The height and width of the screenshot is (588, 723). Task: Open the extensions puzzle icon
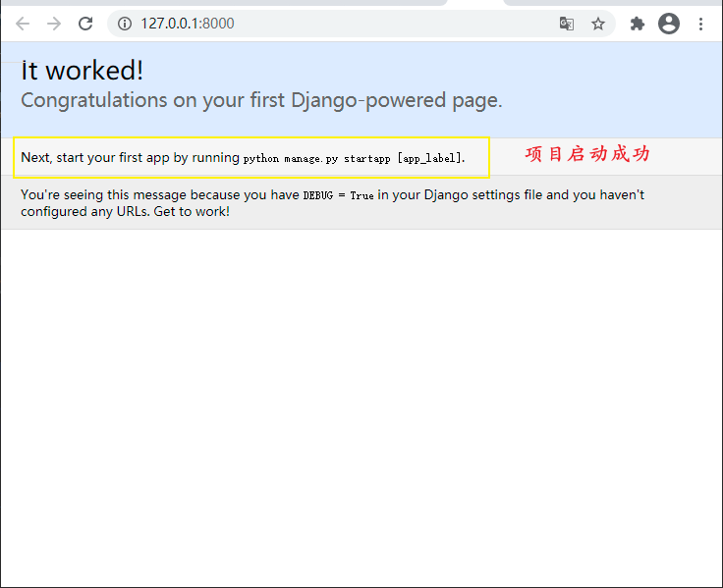pos(638,24)
